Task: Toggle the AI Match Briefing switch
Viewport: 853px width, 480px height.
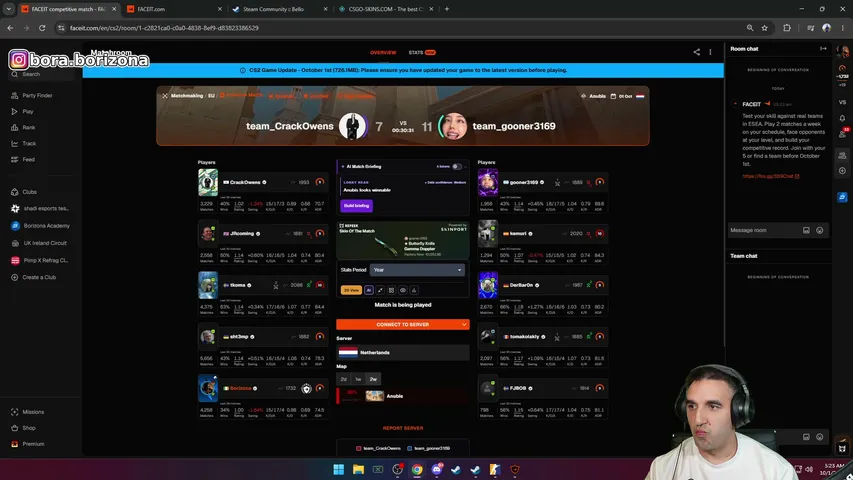Action: (457, 167)
